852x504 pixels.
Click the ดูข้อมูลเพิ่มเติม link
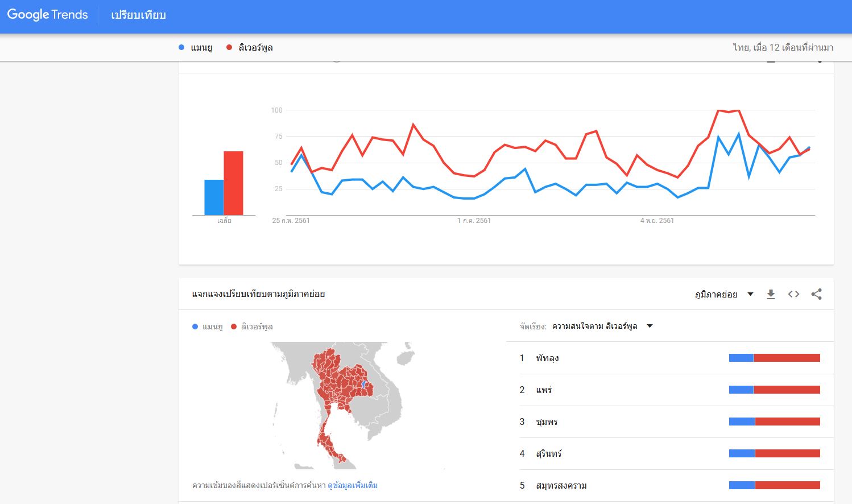pos(353,485)
